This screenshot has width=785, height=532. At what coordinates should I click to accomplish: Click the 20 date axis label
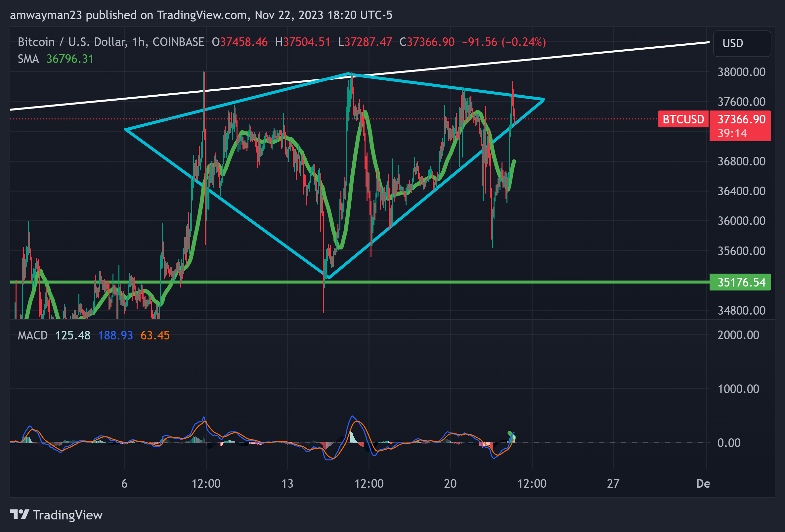point(450,483)
